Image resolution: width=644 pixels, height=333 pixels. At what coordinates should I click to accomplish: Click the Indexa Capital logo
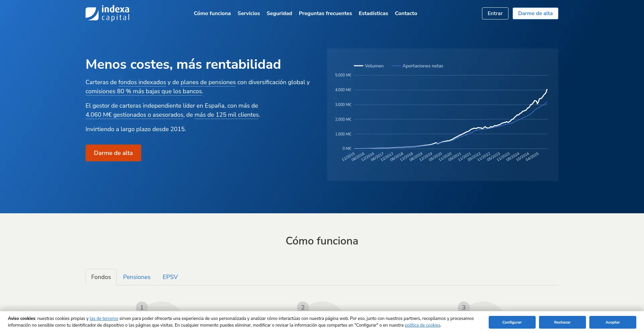pyautogui.click(x=107, y=13)
